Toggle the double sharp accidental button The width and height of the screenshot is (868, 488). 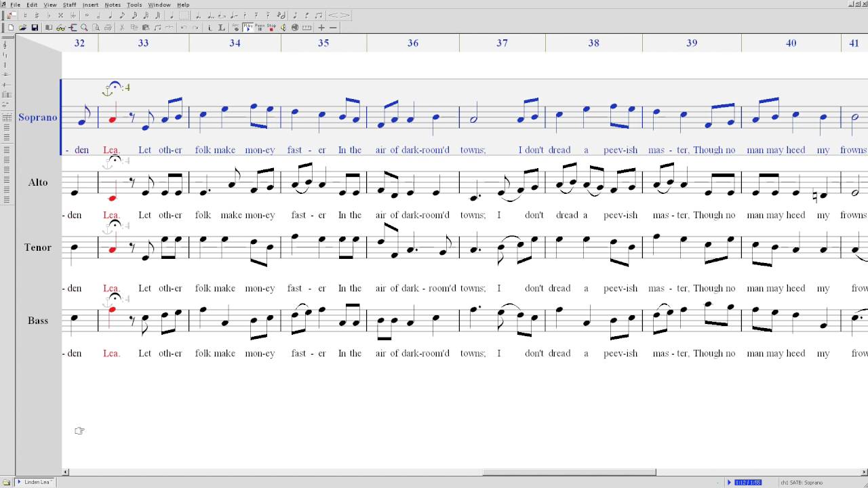click(60, 15)
